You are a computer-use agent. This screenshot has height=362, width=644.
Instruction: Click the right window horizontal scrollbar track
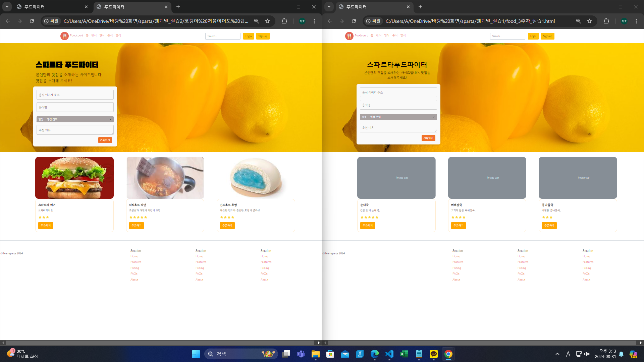(482, 343)
